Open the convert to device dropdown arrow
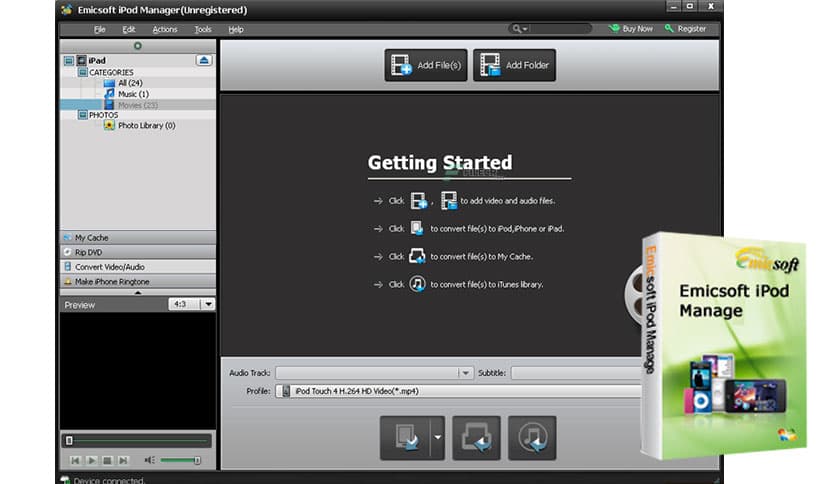Image resolution: width=836 pixels, height=484 pixels. (437, 438)
